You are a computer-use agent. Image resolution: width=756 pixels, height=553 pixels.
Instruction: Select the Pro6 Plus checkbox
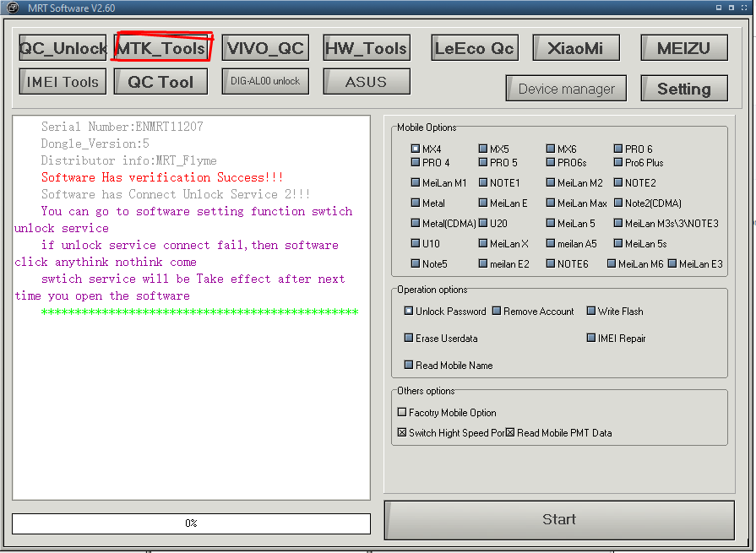coord(617,162)
